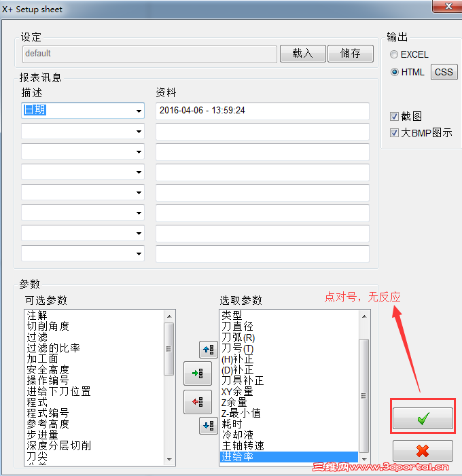Select 耗时 in selected parameters

tap(232, 424)
